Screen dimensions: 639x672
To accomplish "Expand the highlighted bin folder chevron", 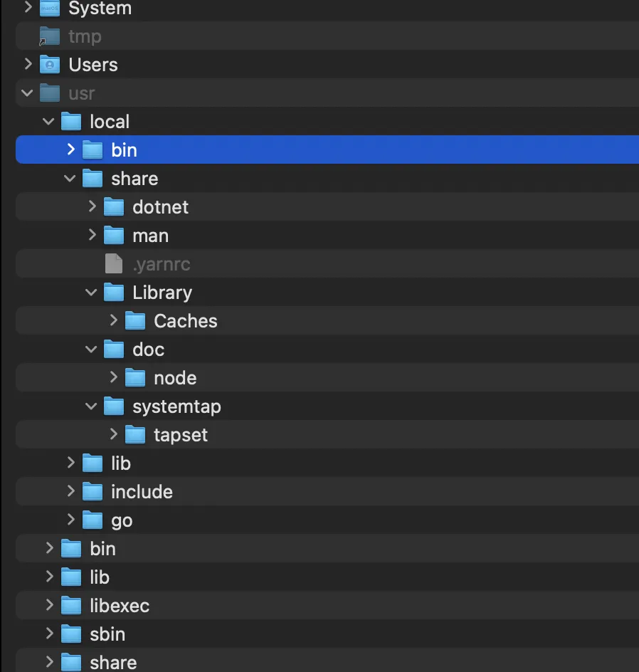I will [x=70, y=150].
